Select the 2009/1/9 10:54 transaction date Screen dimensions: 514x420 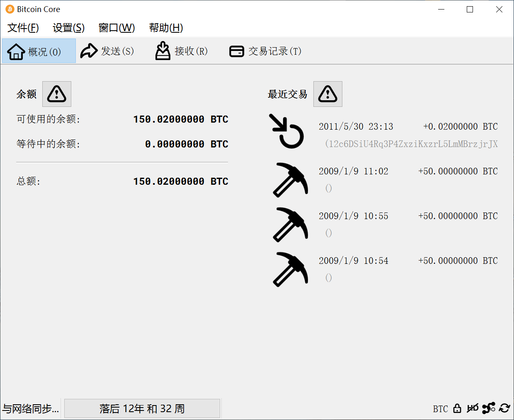354,261
